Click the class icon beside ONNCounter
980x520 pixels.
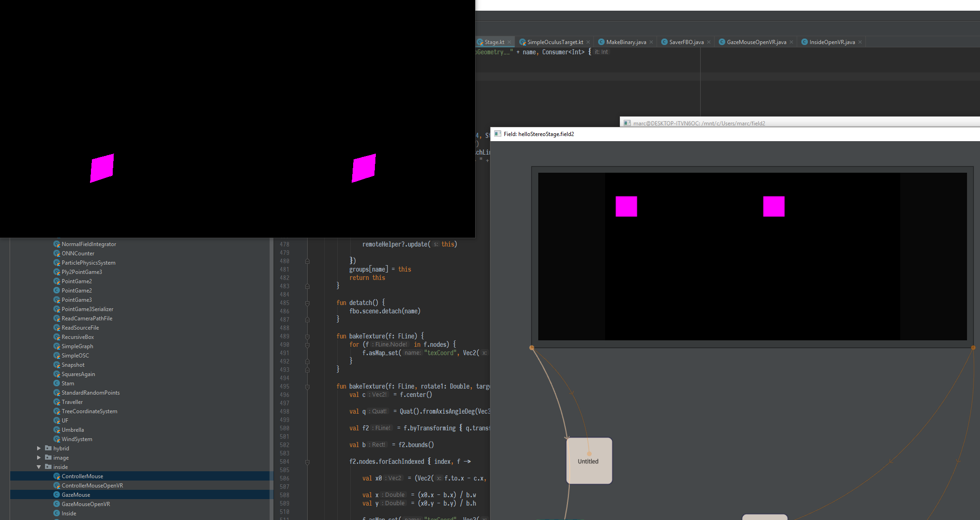point(57,253)
